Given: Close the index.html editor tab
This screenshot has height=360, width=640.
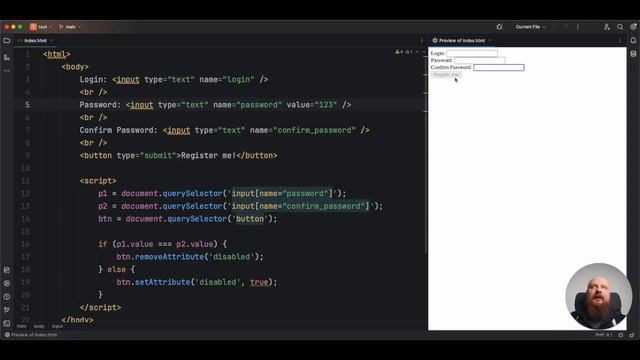Looking at the screenshot, I should pyautogui.click(x=51, y=40).
